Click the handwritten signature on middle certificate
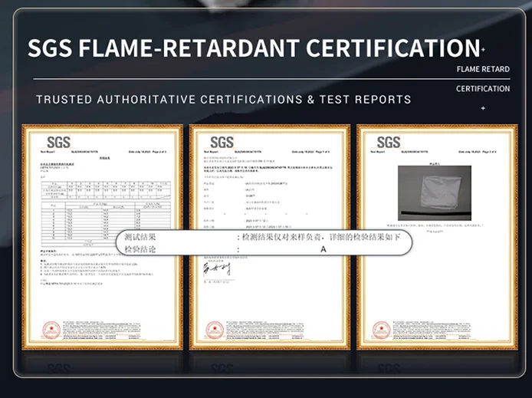The height and width of the screenshot is (398, 532). tap(217, 268)
